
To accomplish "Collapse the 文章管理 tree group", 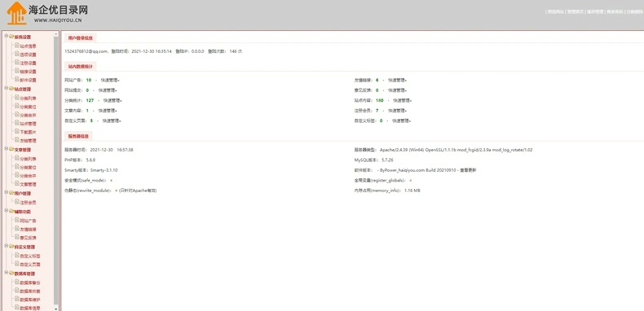I will [7, 149].
